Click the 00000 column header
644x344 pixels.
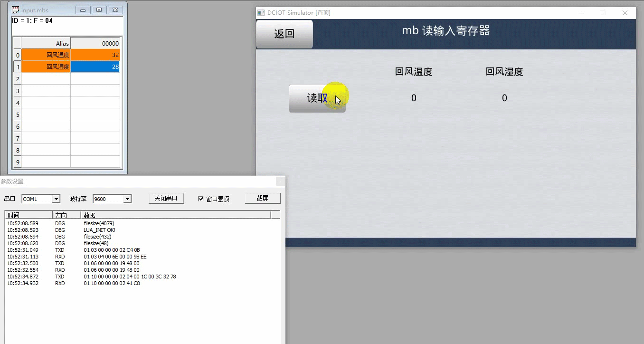[x=95, y=43]
